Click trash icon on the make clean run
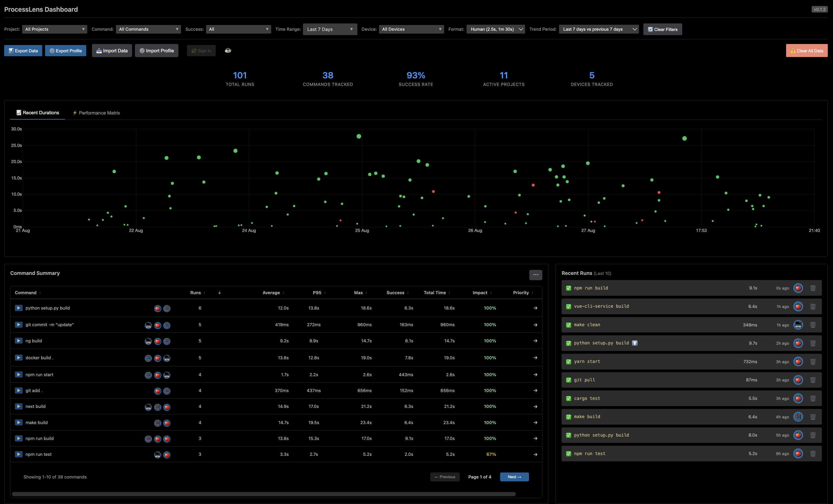 click(x=813, y=325)
